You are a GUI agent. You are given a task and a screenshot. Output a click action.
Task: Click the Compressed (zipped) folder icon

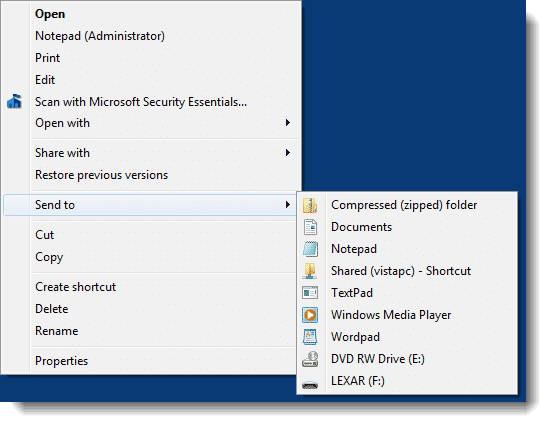310,205
